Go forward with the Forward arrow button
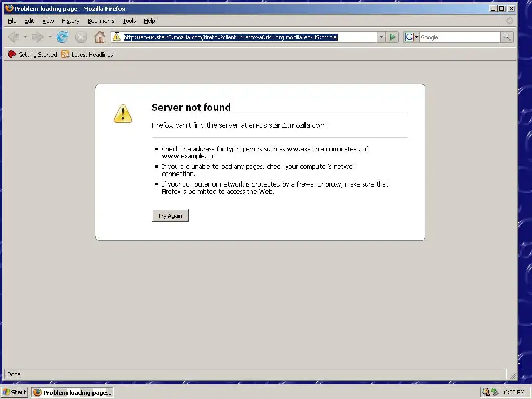This screenshot has width=532, height=399. coord(37,37)
